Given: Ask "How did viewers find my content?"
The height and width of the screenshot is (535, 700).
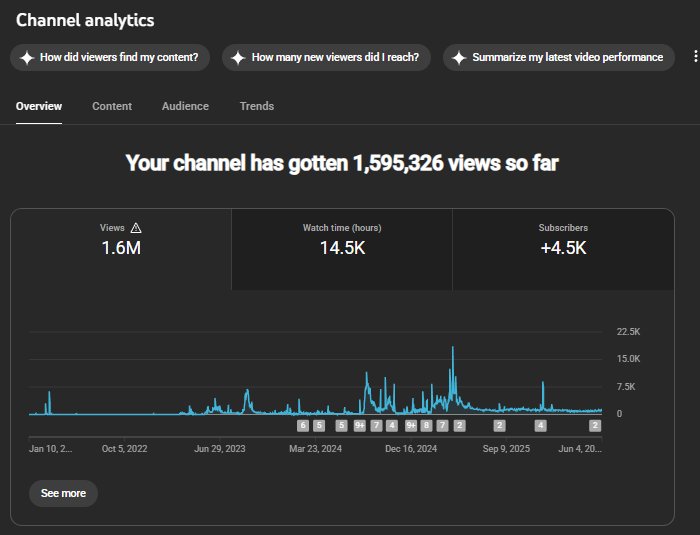Looking at the screenshot, I should pyautogui.click(x=110, y=57).
